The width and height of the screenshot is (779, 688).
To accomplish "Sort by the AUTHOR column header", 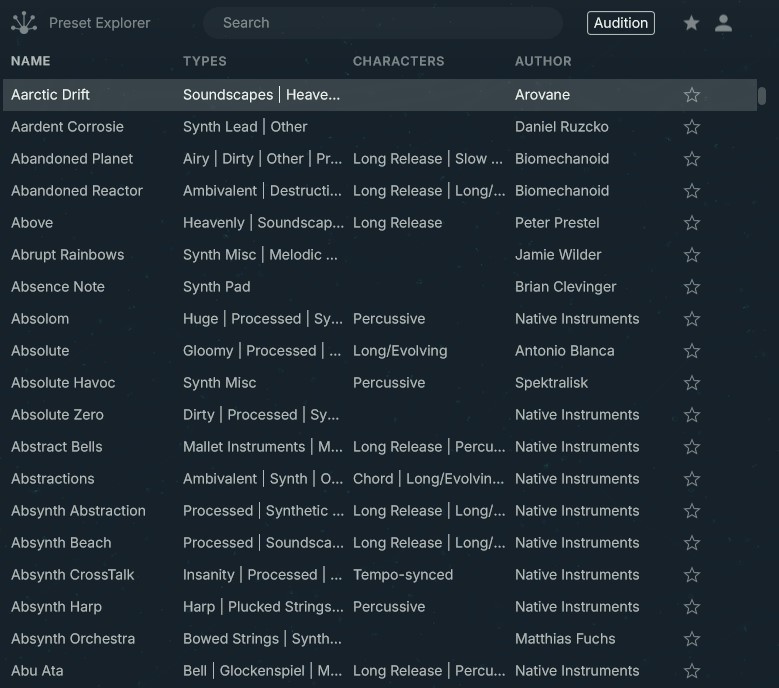I will point(543,61).
